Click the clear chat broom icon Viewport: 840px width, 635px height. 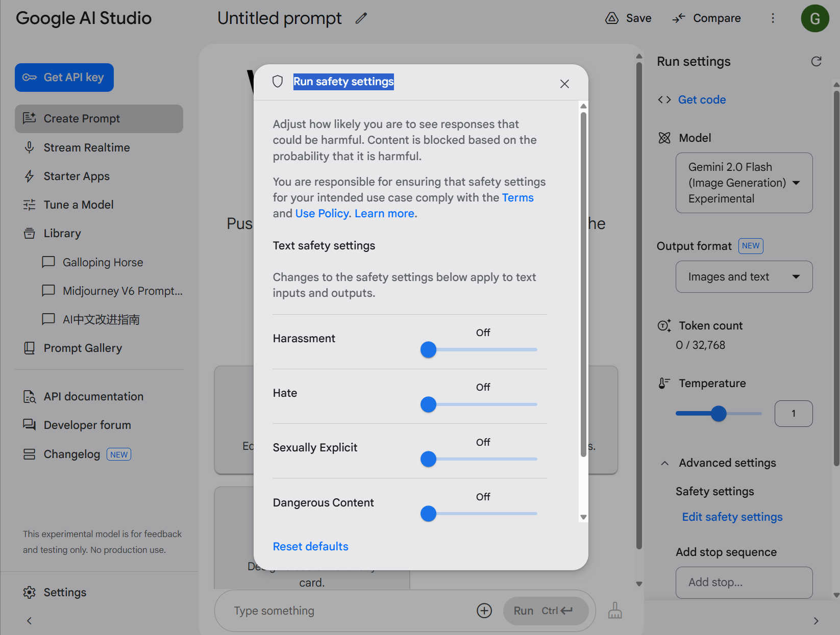tap(615, 611)
